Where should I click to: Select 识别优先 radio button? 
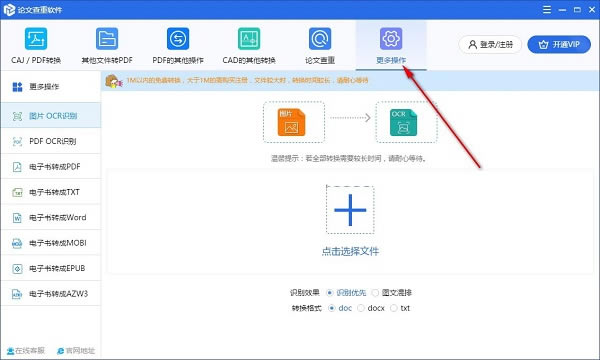(329, 293)
